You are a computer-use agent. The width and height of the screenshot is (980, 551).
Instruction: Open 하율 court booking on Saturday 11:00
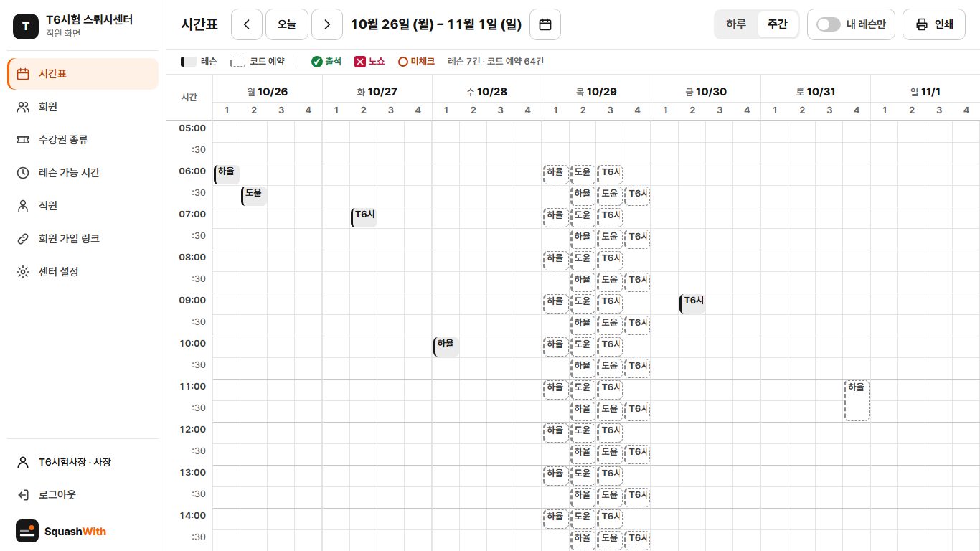pyautogui.click(x=857, y=400)
